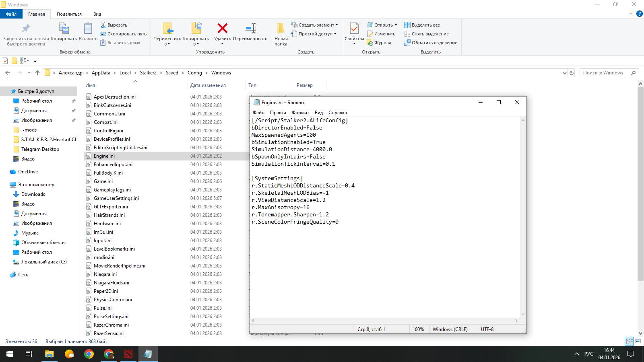Click Edit command in Open group
644x362 pixels.
click(381, 34)
